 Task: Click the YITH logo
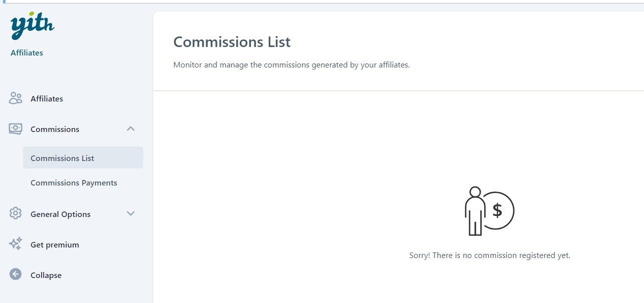coord(32,25)
